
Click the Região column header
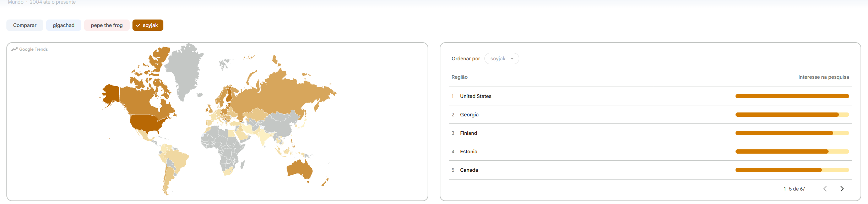pos(460,77)
